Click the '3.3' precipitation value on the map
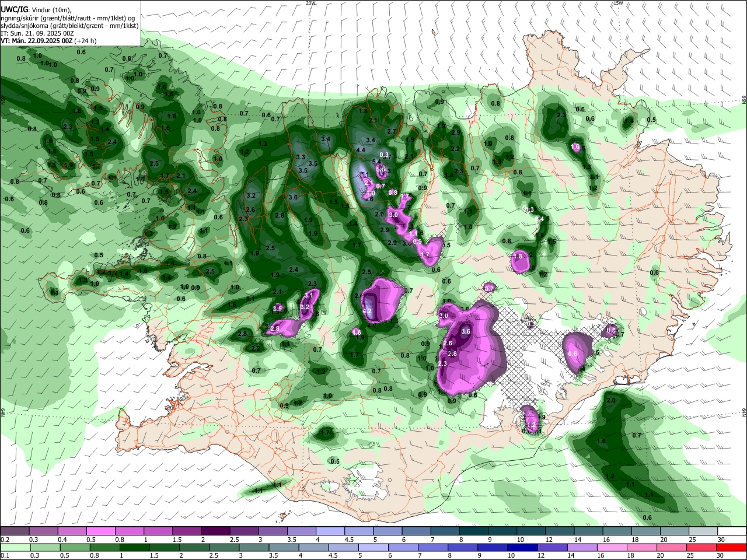The width and height of the screenshot is (747, 560). pos(301,157)
